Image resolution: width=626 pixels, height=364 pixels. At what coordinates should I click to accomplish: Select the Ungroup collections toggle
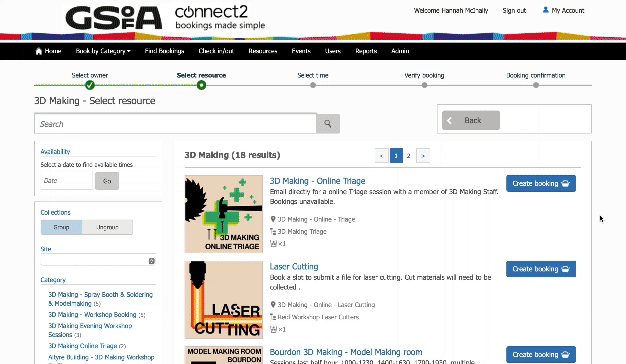pos(107,227)
